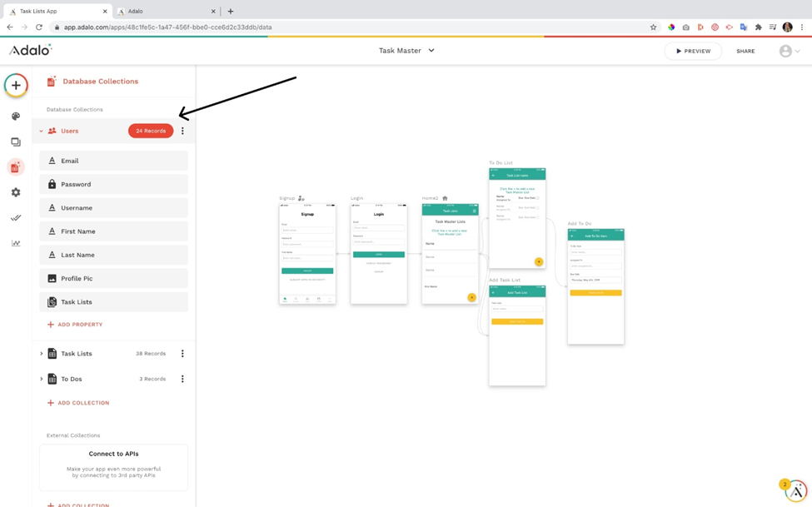Open the 24 Records button for Users
Image resolution: width=812 pixels, height=507 pixels.
coord(151,131)
